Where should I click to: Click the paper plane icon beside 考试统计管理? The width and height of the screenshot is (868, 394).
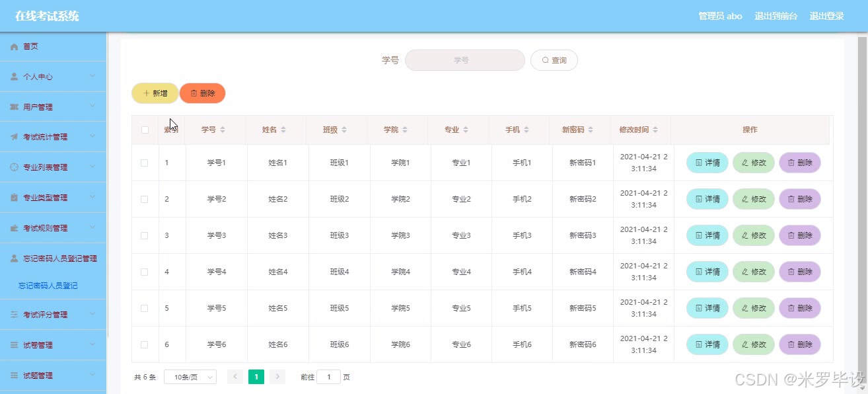click(14, 137)
